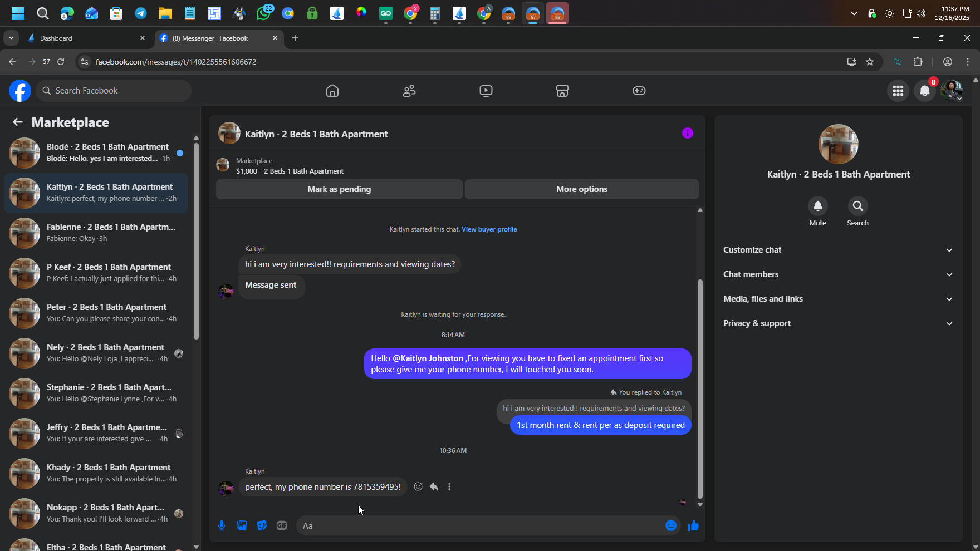Image resolution: width=980 pixels, height=551 pixels.
Task: Open Jeffry's apartment conversation
Action: click(96, 433)
